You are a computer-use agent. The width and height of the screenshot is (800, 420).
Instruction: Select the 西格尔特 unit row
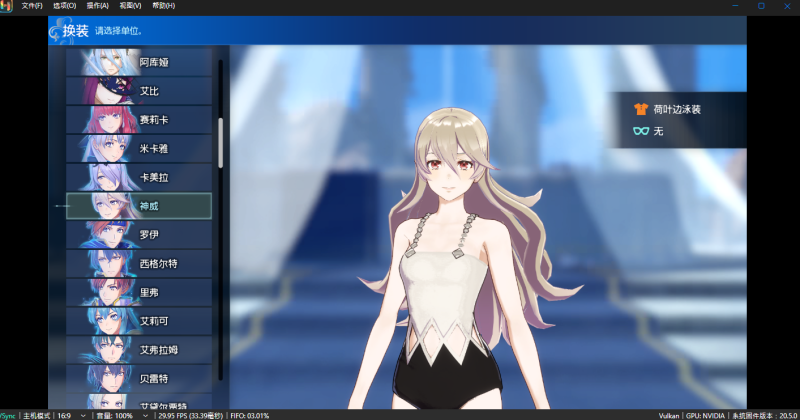139,264
